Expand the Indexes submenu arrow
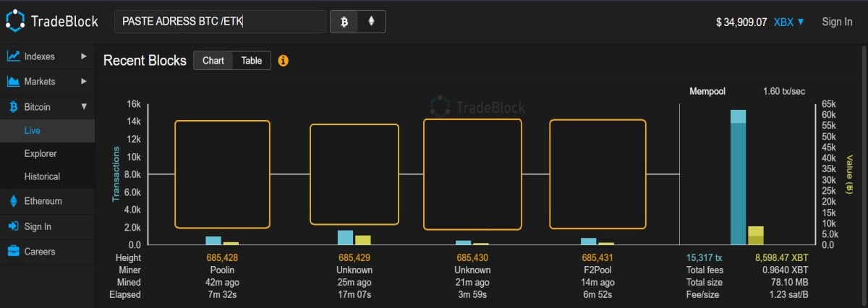Screen dimensions: 868x308 [84, 56]
